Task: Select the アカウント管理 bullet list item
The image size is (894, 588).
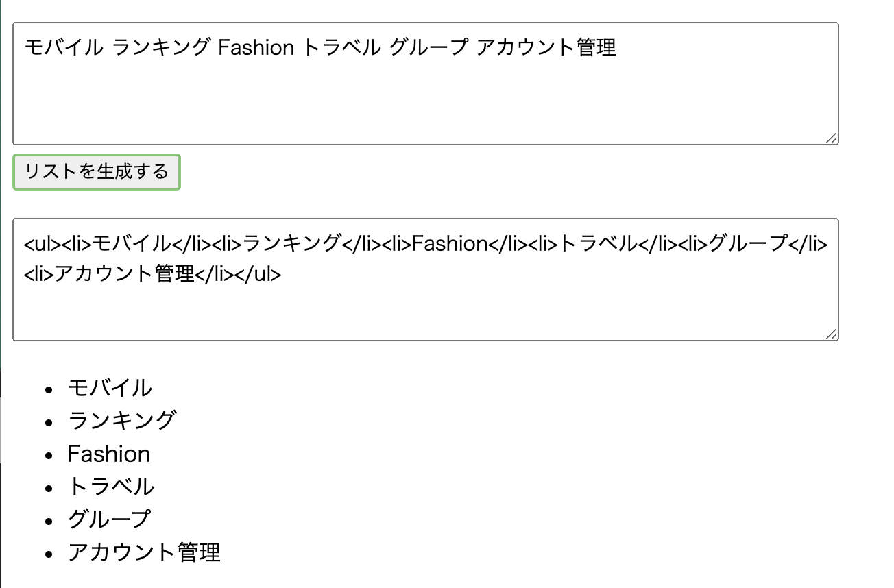Action: pyautogui.click(x=144, y=552)
